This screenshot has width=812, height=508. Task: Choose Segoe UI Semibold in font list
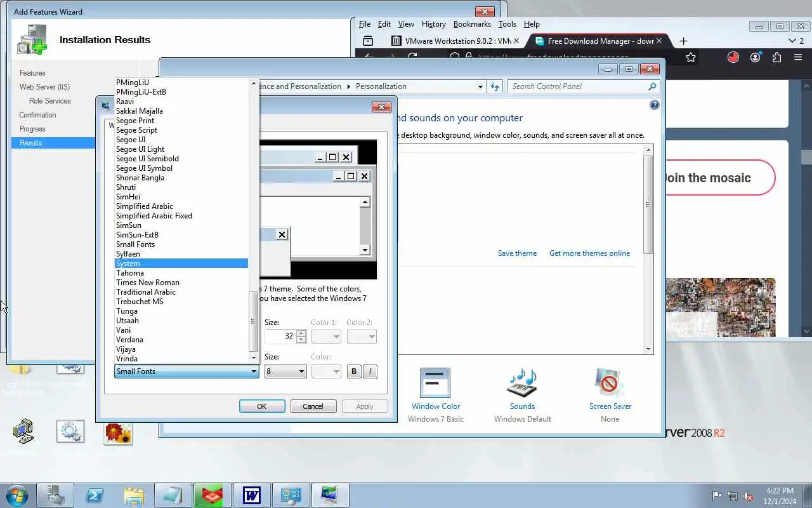point(181,159)
